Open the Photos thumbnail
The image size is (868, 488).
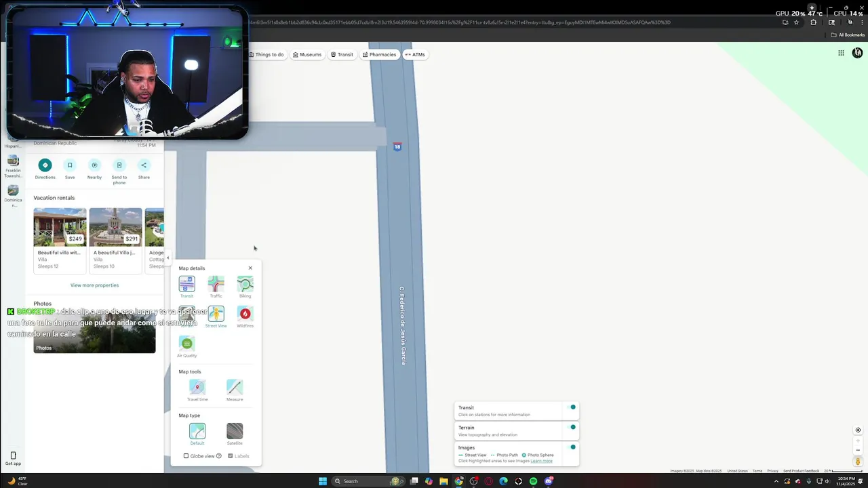click(x=94, y=332)
